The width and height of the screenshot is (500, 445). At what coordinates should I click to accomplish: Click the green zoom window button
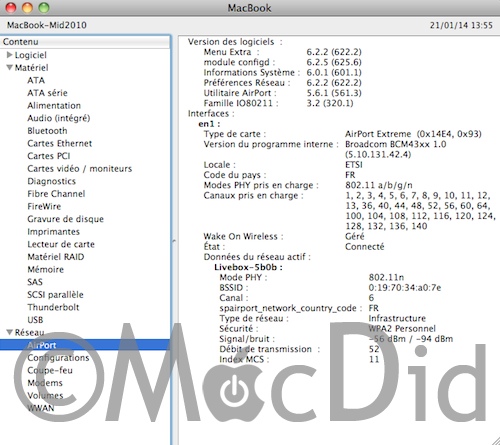tap(44, 7)
